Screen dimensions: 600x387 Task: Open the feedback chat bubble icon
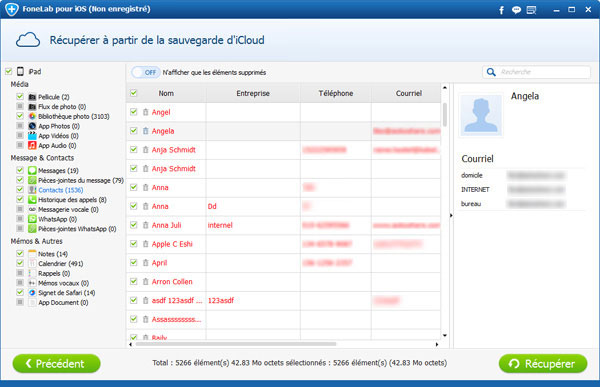(x=516, y=10)
